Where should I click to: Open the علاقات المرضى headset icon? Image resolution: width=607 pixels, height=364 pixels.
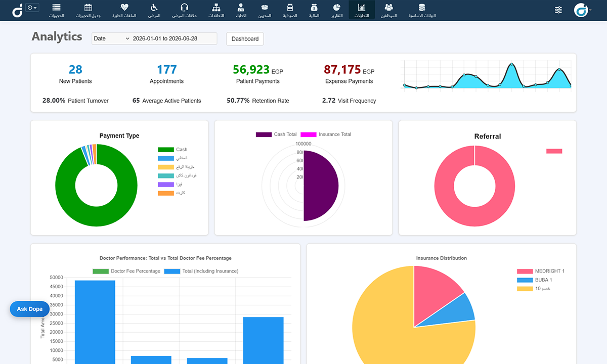coord(184,8)
